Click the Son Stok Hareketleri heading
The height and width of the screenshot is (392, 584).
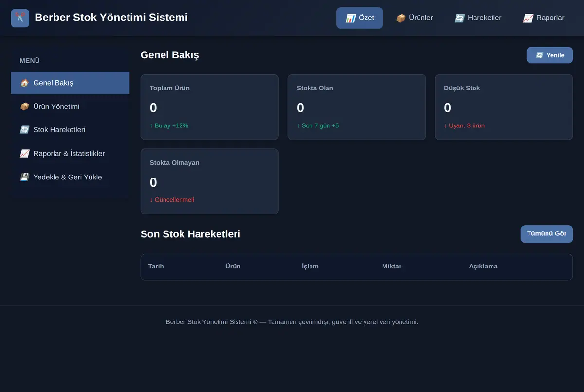[190, 234]
